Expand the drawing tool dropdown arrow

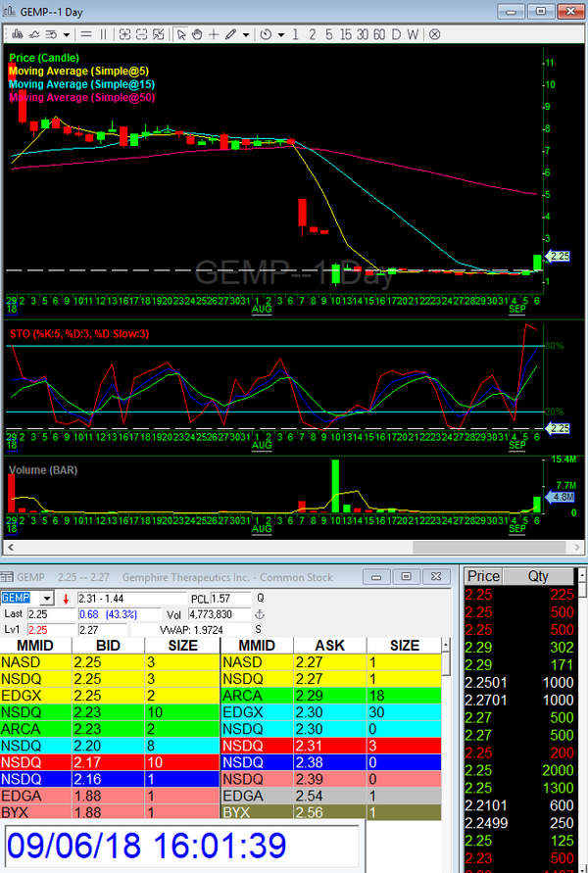click(x=245, y=34)
